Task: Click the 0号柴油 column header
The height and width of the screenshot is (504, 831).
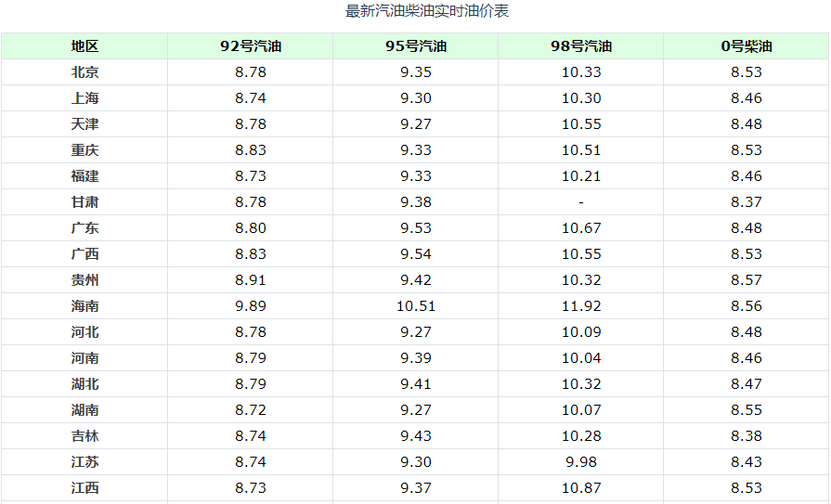Action: (x=747, y=46)
